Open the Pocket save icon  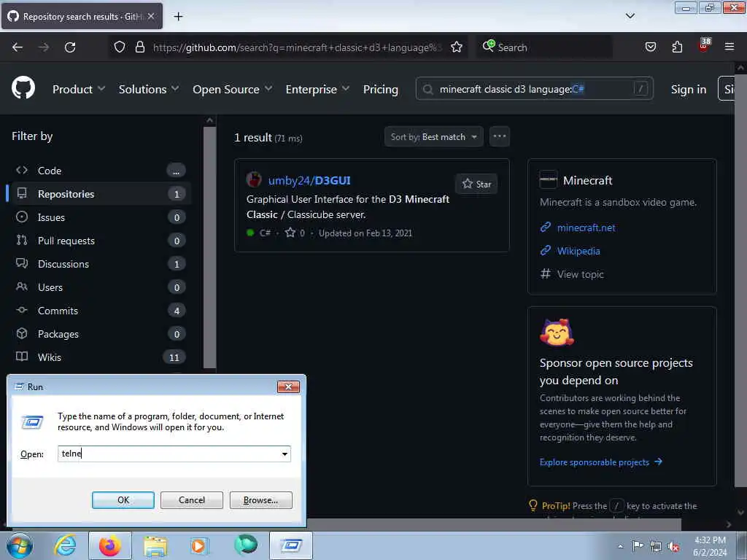point(650,47)
